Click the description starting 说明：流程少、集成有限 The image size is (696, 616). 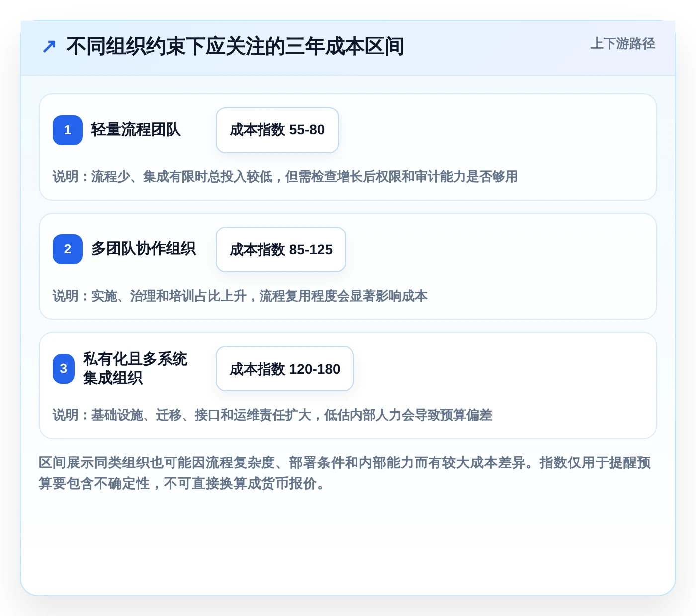point(285,177)
